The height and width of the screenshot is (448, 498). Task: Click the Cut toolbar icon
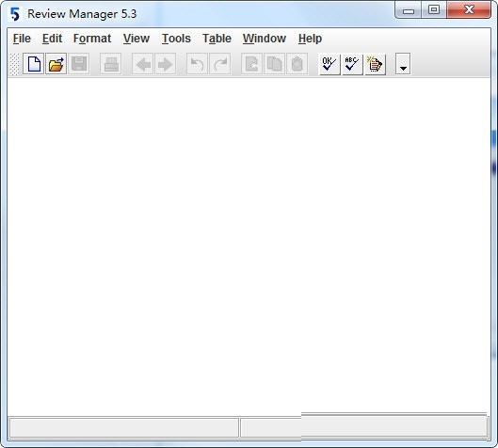[251, 64]
